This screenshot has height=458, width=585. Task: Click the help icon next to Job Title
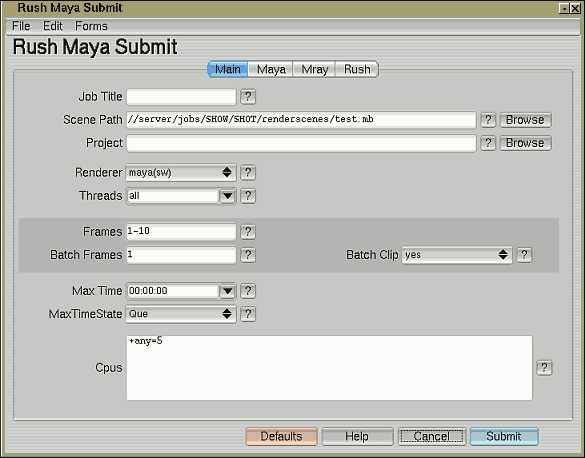click(x=248, y=97)
